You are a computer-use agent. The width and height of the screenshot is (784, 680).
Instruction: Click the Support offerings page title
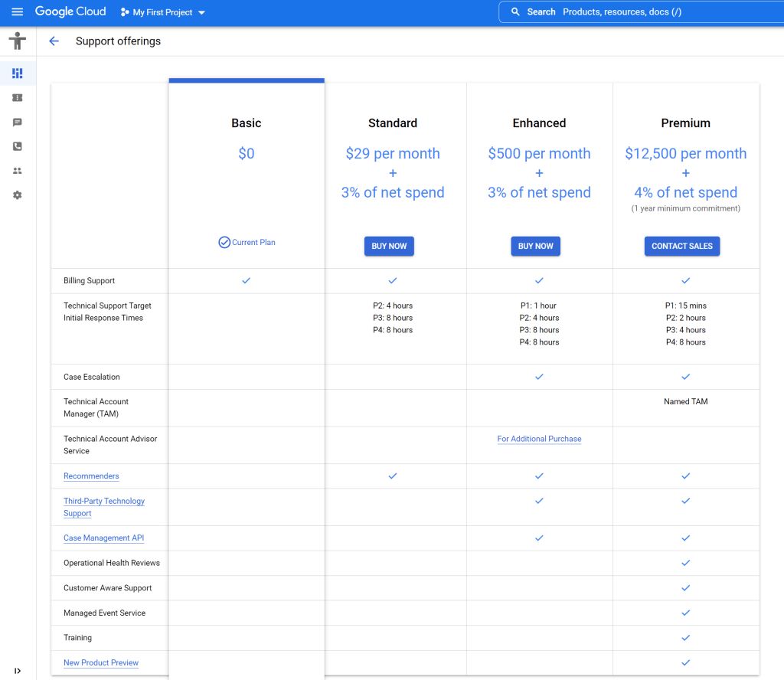click(119, 41)
